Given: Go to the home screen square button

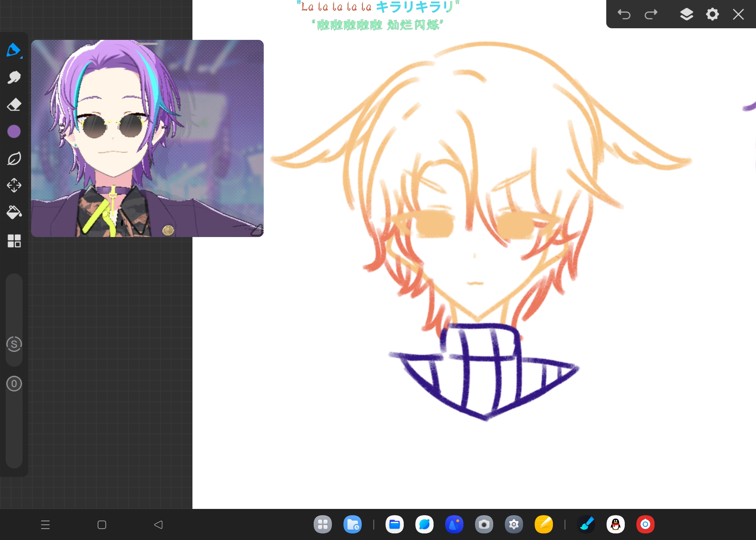Looking at the screenshot, I should 102,525.
